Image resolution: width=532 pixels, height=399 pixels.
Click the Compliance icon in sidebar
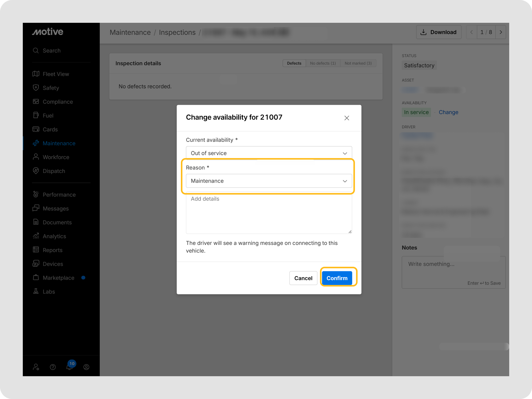tap(36, 101)
